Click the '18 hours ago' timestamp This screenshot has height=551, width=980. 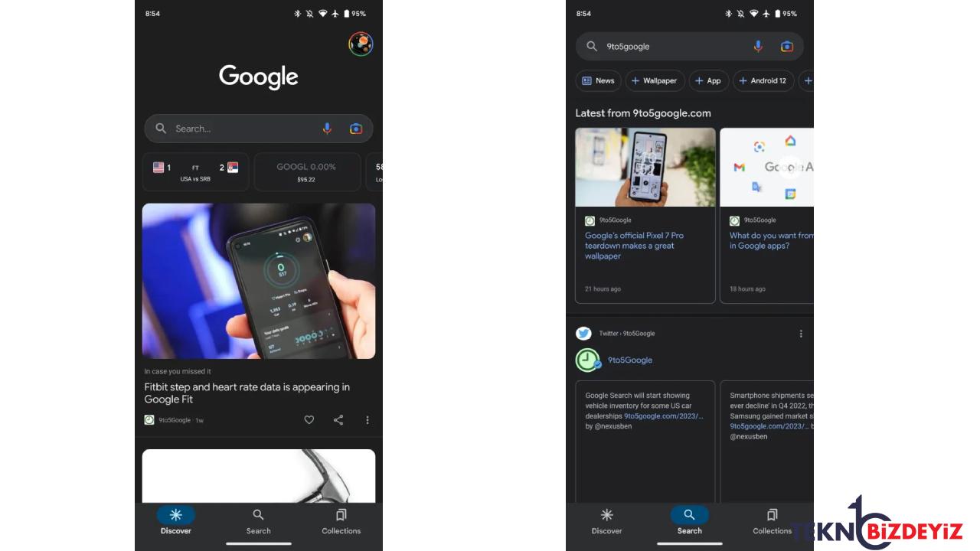pyautogui.click(x=747, y=289)
